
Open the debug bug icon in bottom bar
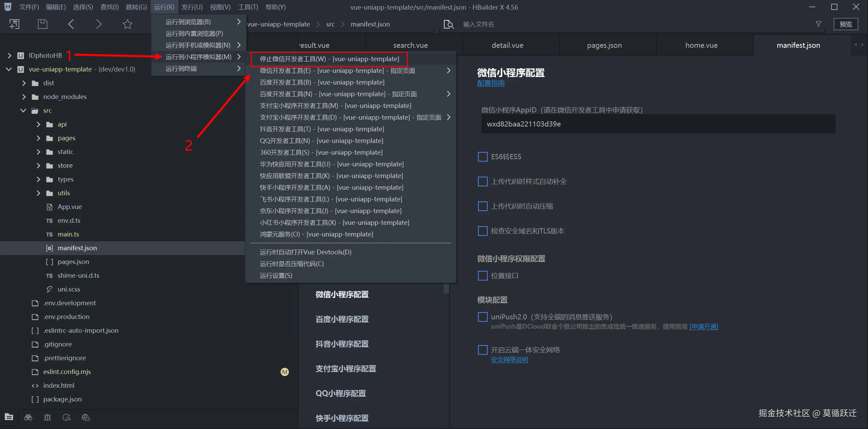47,417
